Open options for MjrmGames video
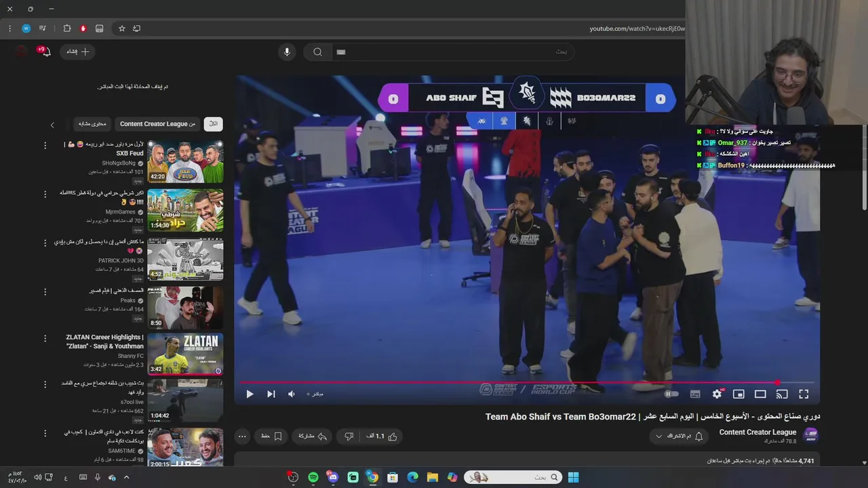Viewport: 868px width, 488px height. 45,194
